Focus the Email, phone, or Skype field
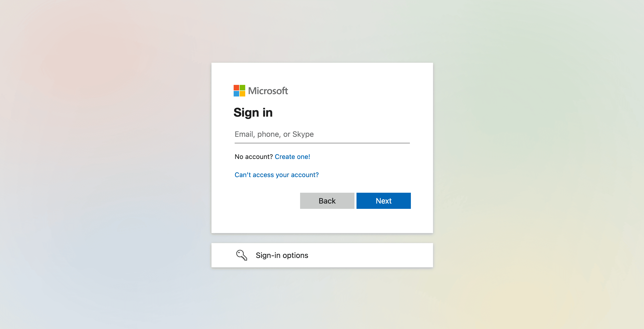This screenshot has width=644, height=329. [322, 134]
